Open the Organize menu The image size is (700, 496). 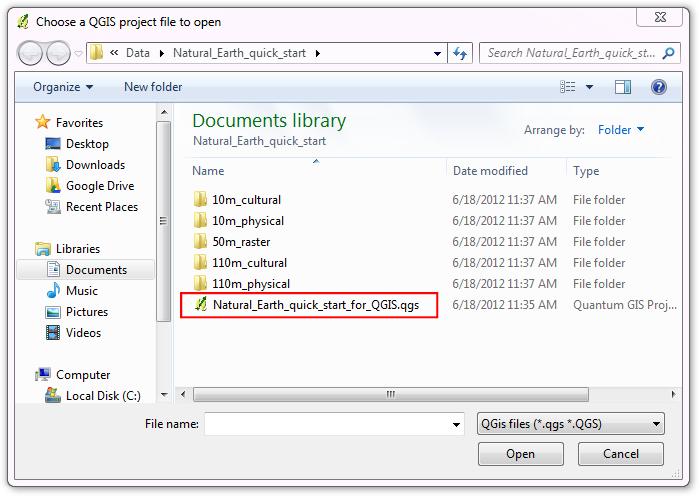click(63, 87)
